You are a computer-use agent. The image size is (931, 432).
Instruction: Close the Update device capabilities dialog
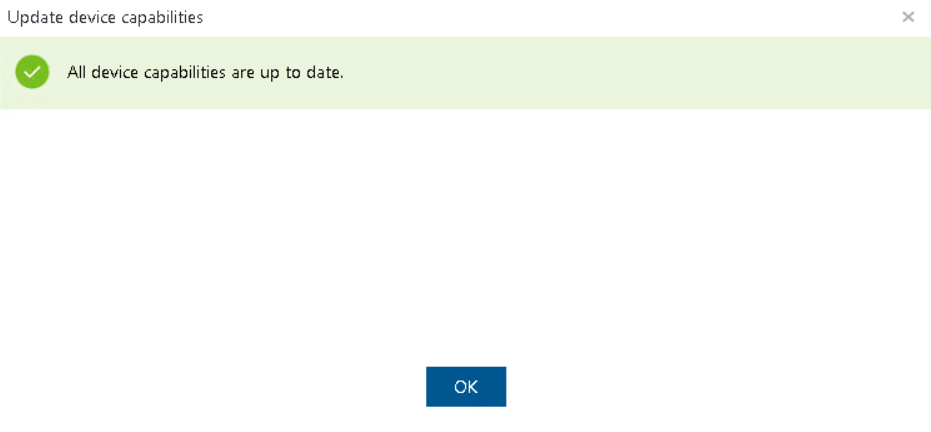(x=908, y=17)
